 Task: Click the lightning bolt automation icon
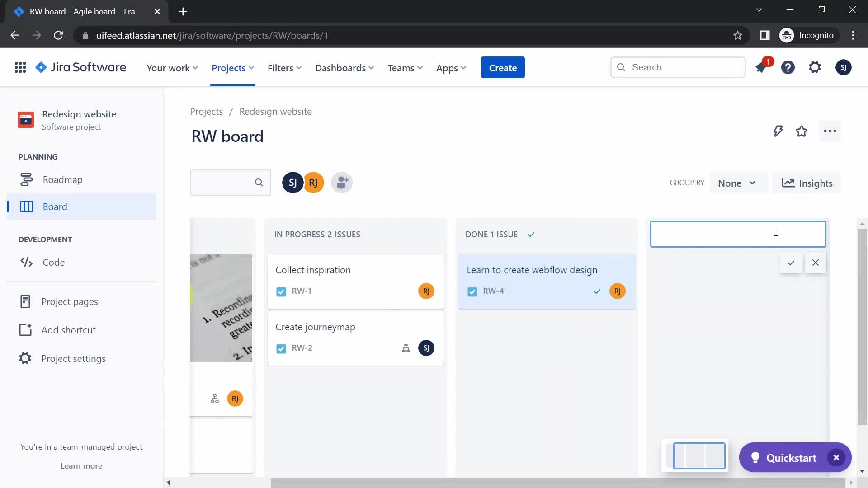pos(778,131)
